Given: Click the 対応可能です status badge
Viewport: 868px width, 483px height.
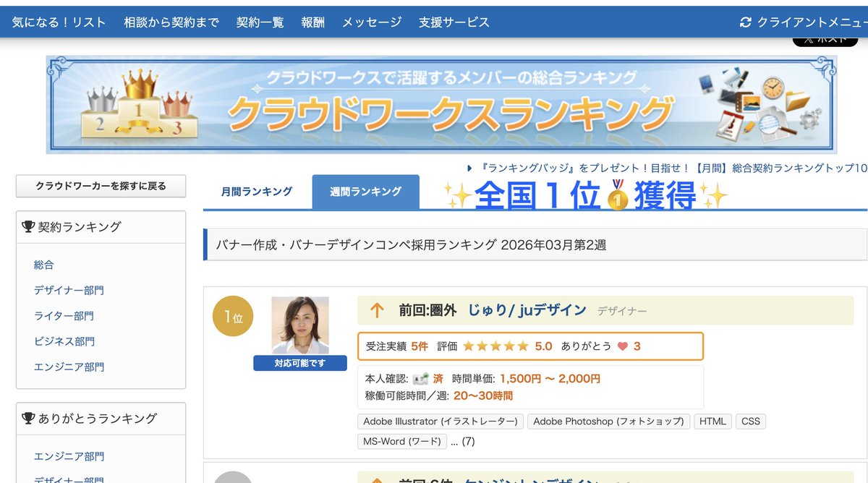Looking at the screenshot, I should click(x=300, y=363).
